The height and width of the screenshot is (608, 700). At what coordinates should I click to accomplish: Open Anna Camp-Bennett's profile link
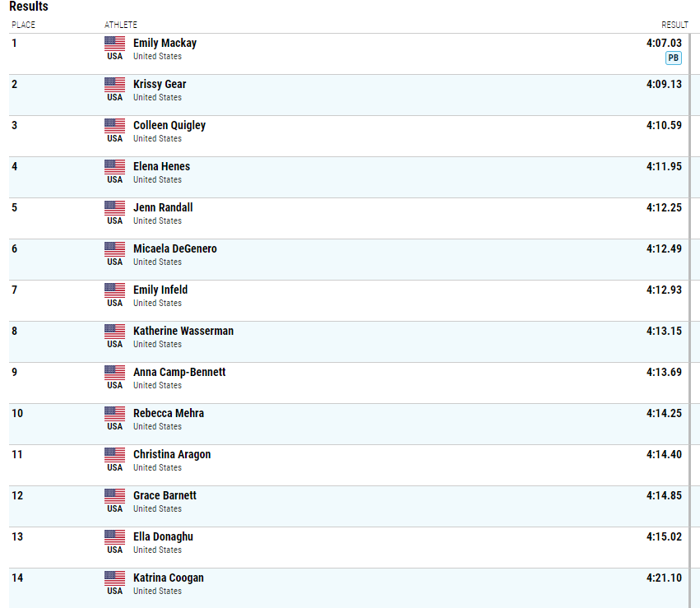pyautogui.click(x=179, y=373)
